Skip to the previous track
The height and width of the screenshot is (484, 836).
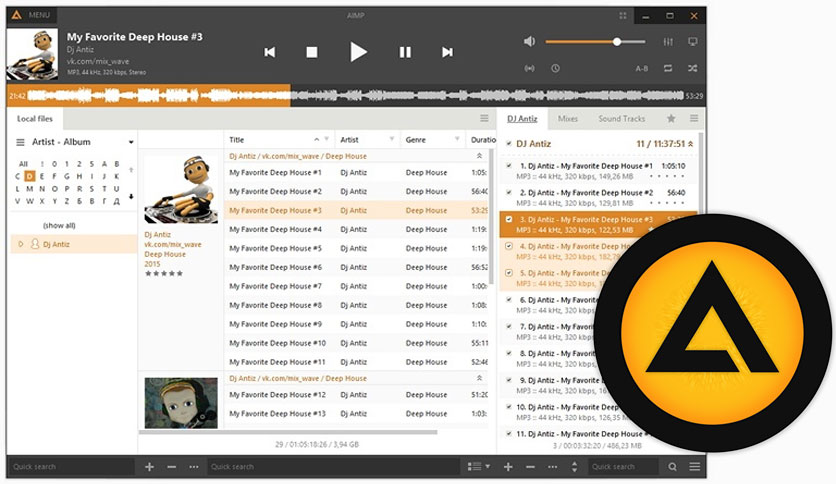[x=270, y=52]
